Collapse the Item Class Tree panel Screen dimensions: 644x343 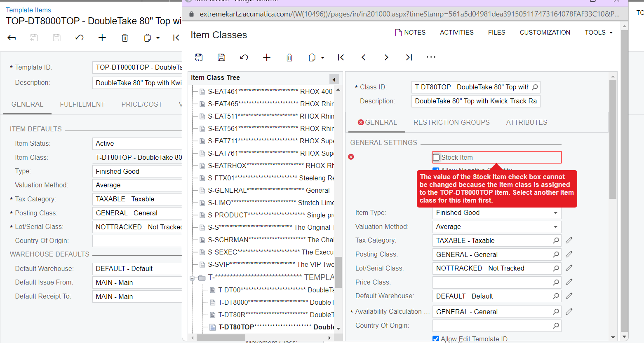[334, 79]
